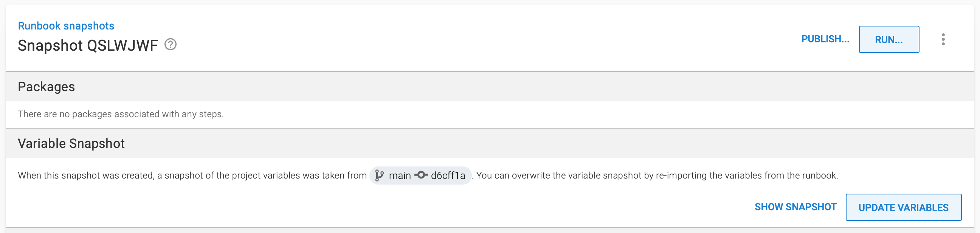Open the snapshot options via vertical ellipsis icon
Image resolution: width=980 pixels, height=233 pixels.
(x=943, y=39)
